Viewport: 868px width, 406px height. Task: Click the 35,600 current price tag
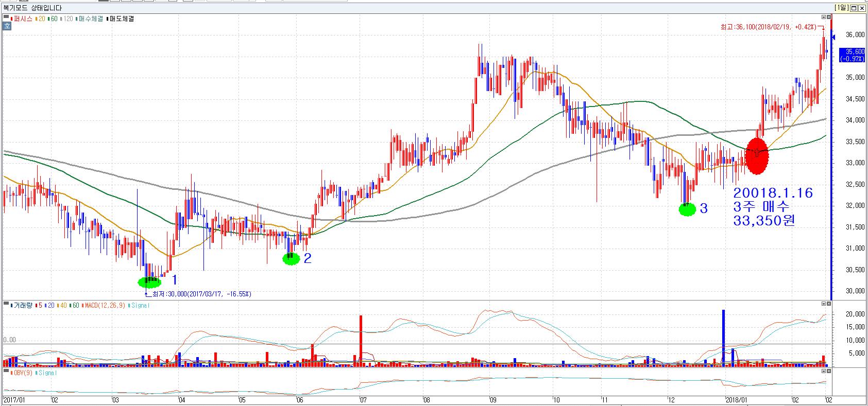[852, 55]
